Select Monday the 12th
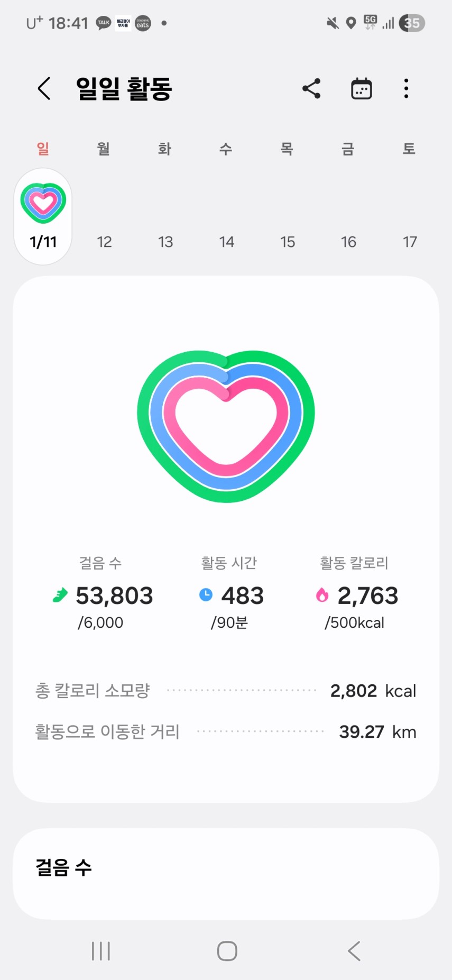Screen dimensions: 452x980 pyautogui.click(x=104, y=242)
